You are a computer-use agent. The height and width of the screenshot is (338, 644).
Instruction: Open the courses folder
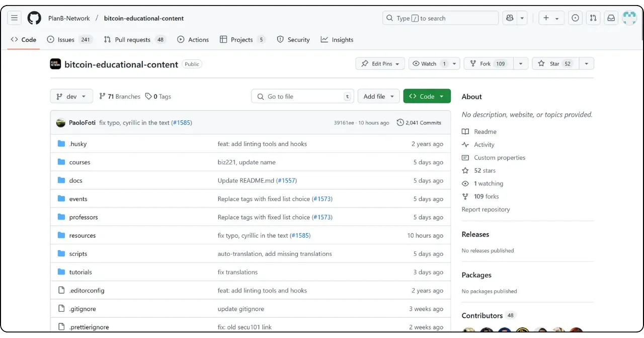pyautogui.click(x=79, y=162)
